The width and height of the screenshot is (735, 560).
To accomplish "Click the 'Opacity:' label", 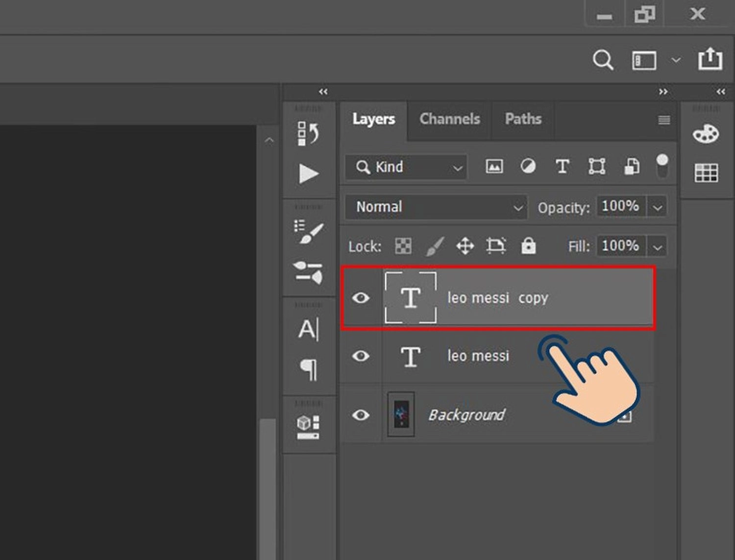I will click(563, 208).
